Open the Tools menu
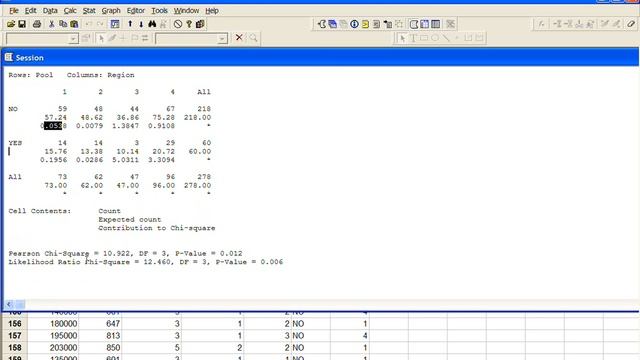Image resolution: width=640 pixels, height=360 pixels. (160, 11)
